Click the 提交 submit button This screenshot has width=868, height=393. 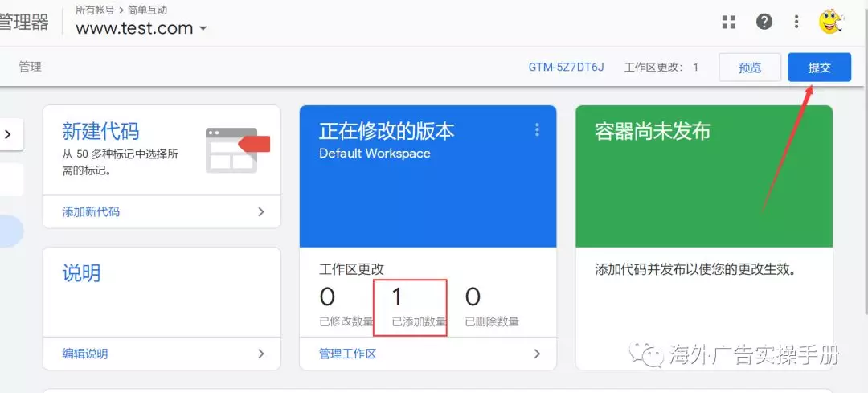pos(819,68)
